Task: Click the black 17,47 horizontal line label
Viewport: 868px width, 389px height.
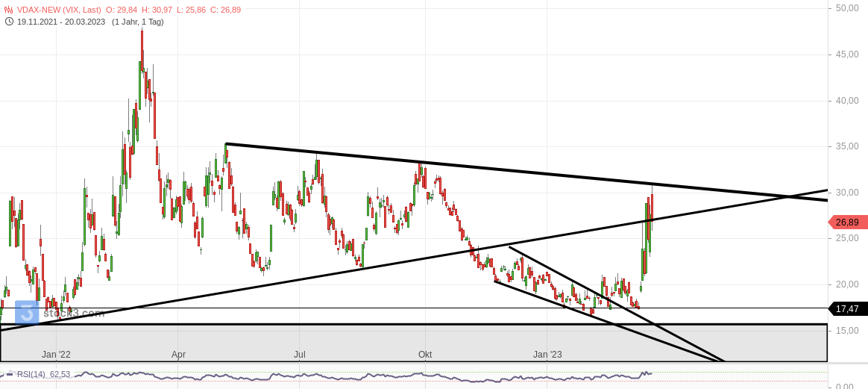Action: (x=848, y=308)
